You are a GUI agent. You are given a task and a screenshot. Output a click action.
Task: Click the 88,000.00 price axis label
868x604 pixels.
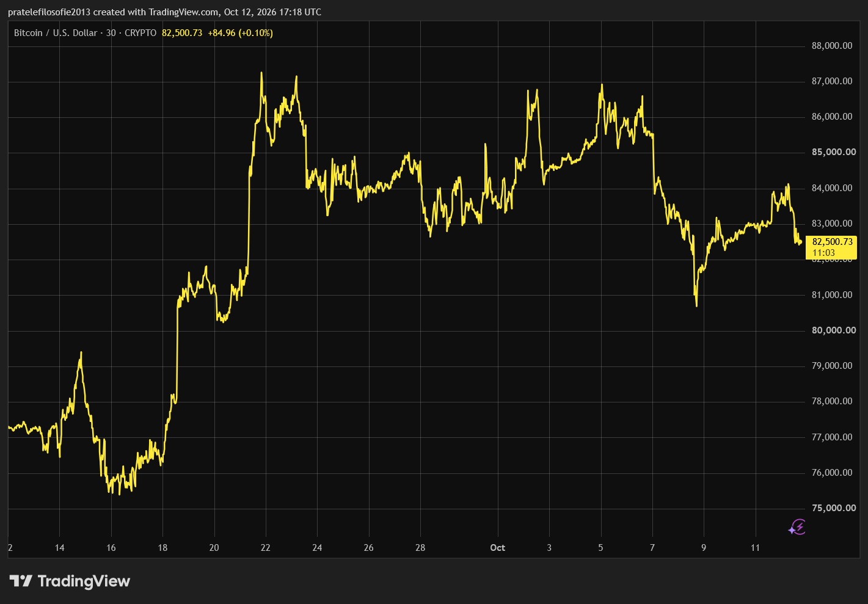point(832,46)
